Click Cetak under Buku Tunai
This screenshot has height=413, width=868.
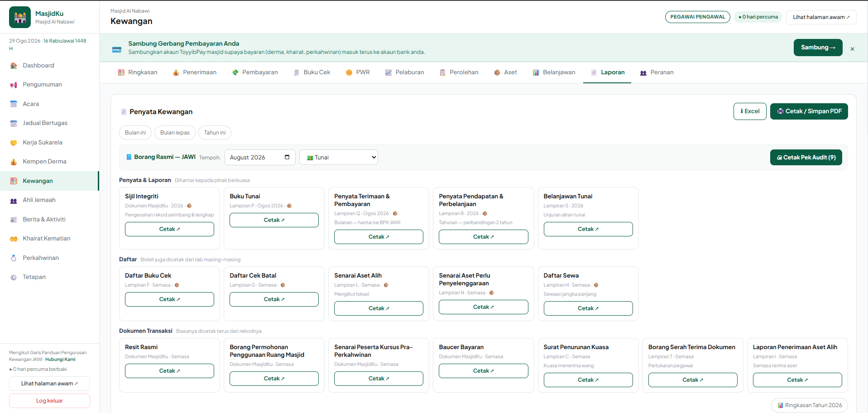coord(274,220)
